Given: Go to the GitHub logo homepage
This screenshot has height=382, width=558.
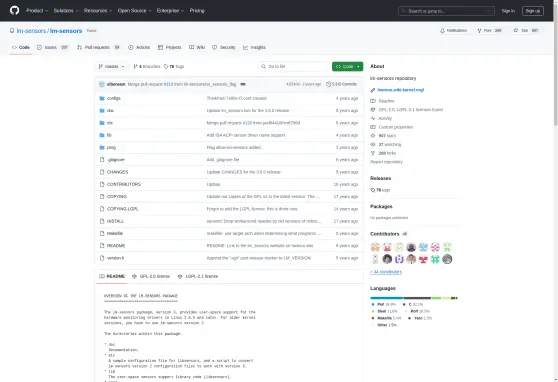Looking at the screenshot, I should point(15,10).
